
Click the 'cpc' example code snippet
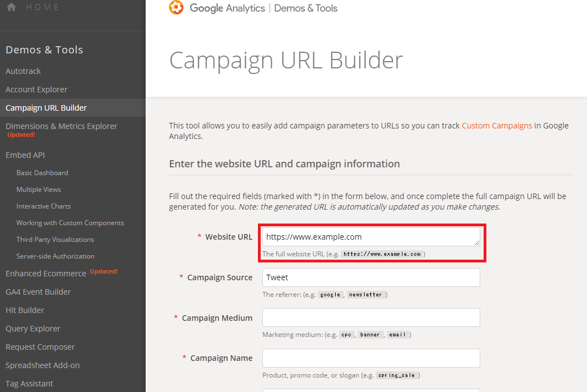click(346, 335)
